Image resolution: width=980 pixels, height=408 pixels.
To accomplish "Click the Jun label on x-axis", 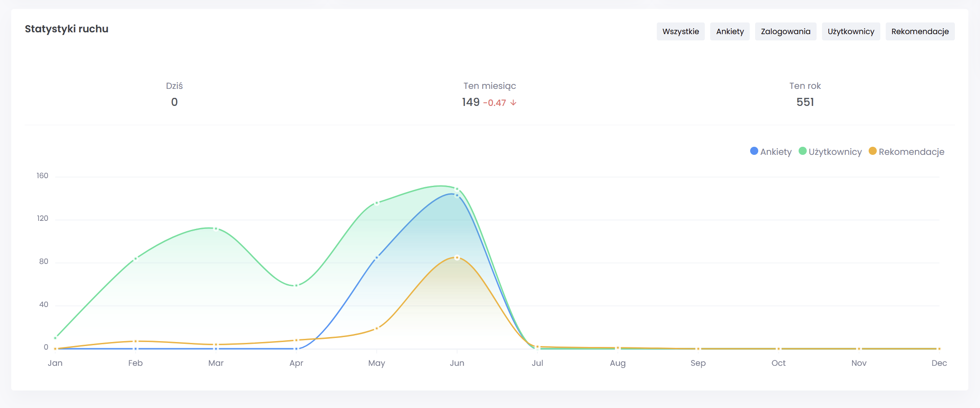I will (457, 363).
